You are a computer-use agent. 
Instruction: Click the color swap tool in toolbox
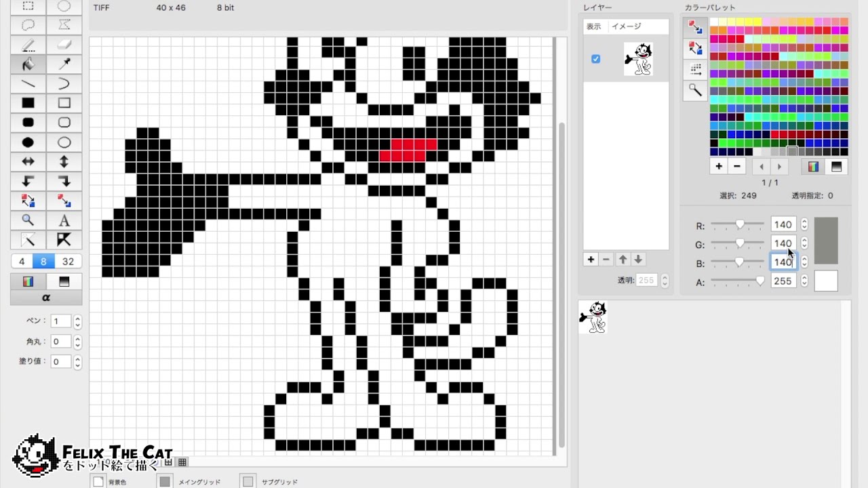[28, 201]
